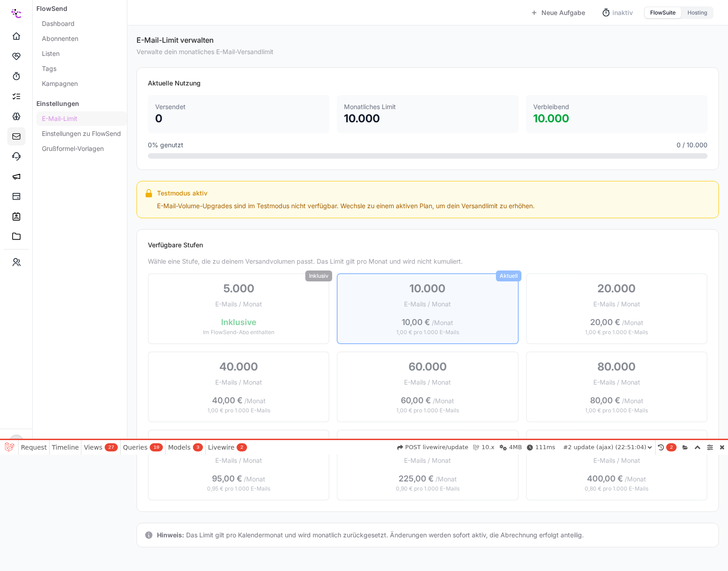728x571 pixels.
Task: Click the usage progress bar
Action: coord(428,156)
